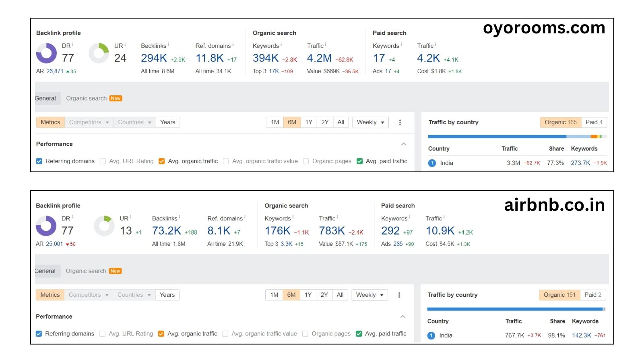Open the three-dot menu in the airbnb.co.in panel
The width and height of the screenshot is (644, 362).
[x=399, y=295]
